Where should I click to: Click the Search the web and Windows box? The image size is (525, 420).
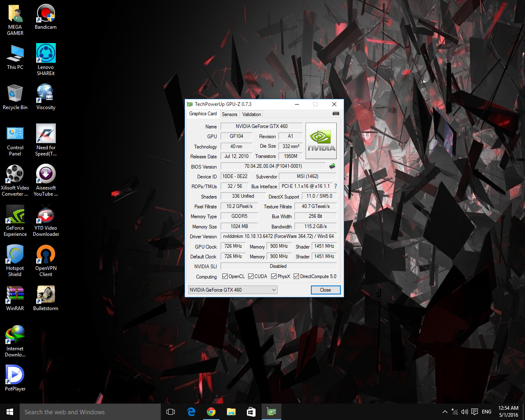point(90,412)
